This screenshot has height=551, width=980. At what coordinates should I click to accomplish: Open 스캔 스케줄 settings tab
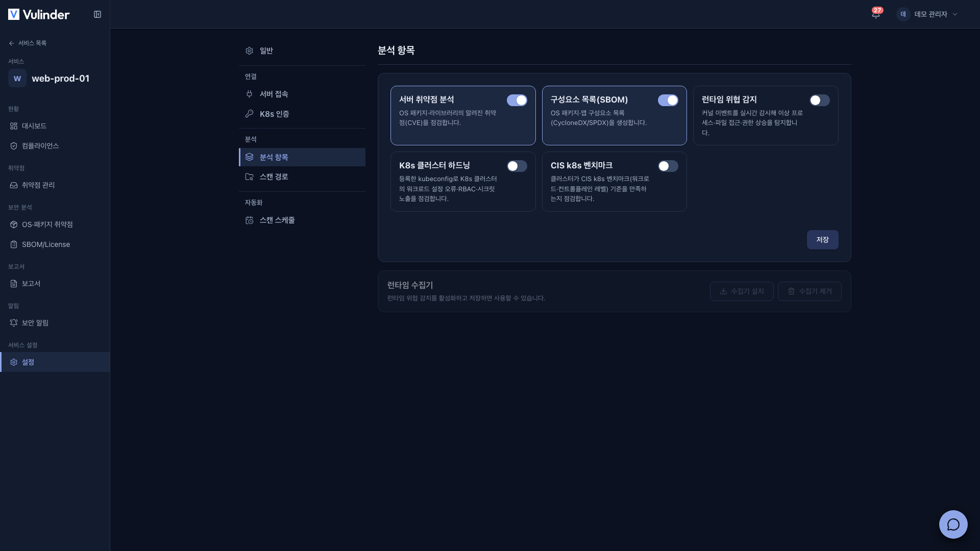(x=302, y=220)
